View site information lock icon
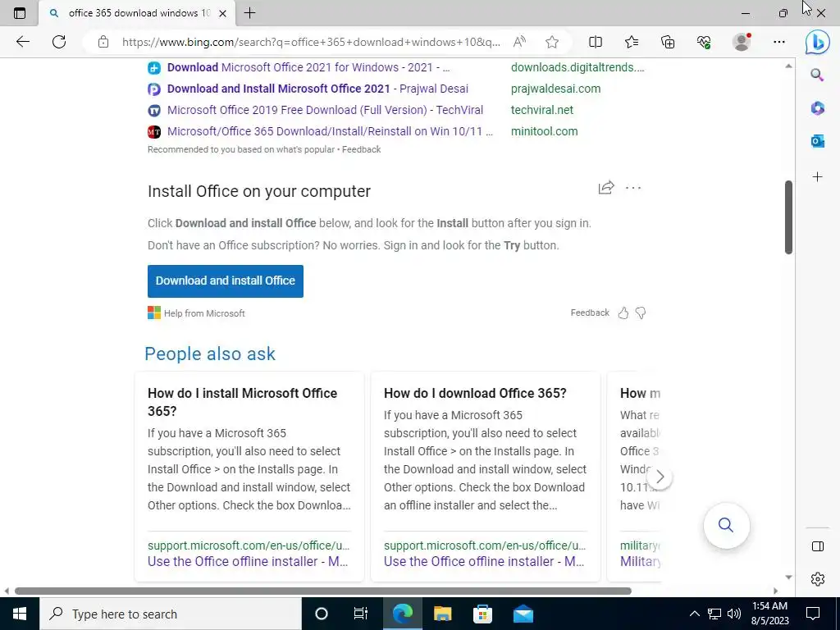Image resolution: width=840 pixels, height=630 pixels. pos(103,42)
